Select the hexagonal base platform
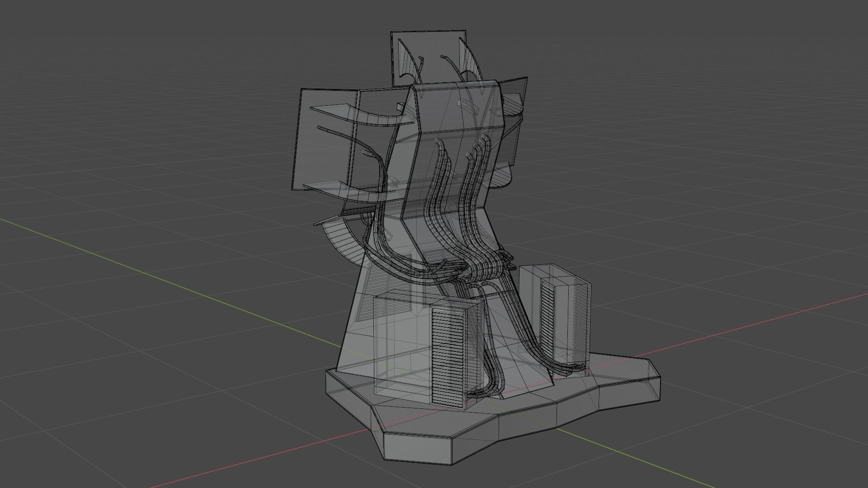 pyautogui.click(x=493, y=409)
